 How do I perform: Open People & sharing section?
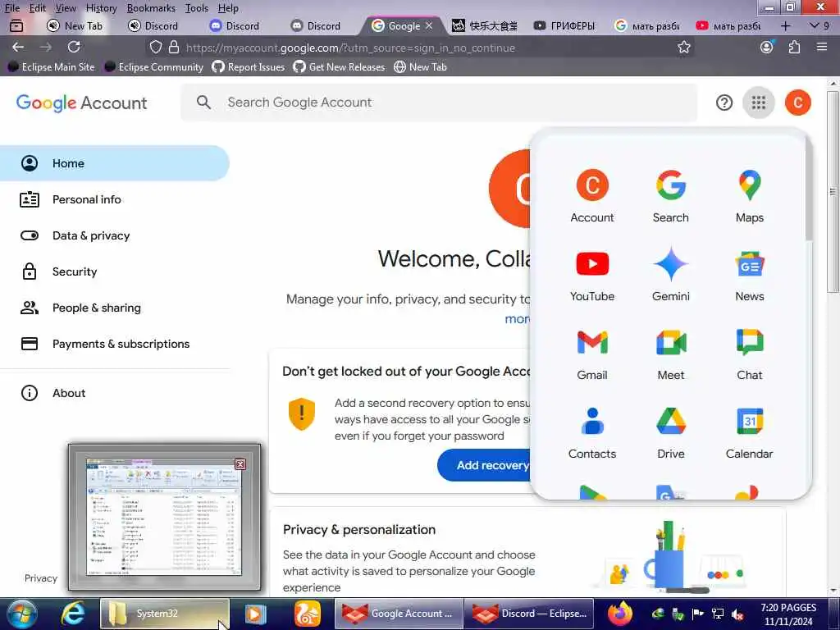coord(115,308)
